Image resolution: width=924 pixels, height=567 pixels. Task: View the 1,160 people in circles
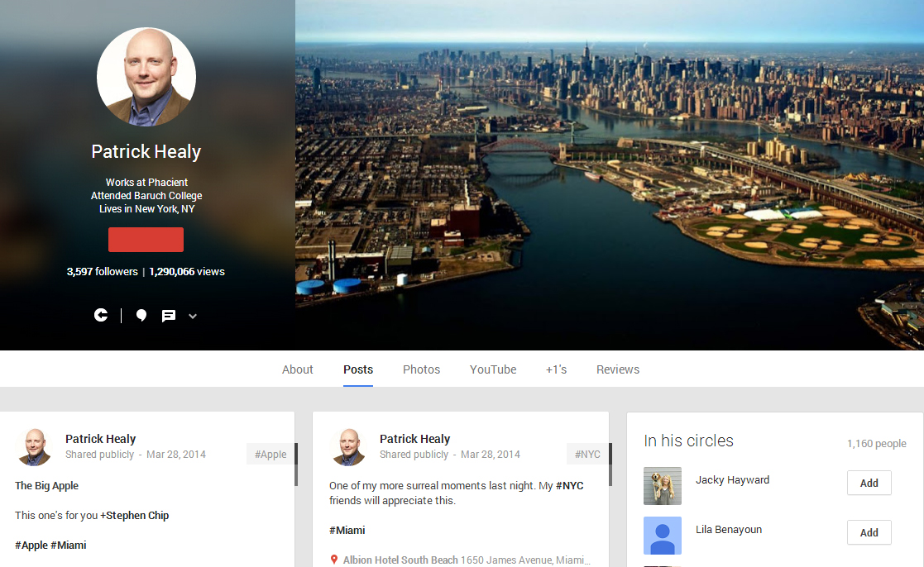876,443
